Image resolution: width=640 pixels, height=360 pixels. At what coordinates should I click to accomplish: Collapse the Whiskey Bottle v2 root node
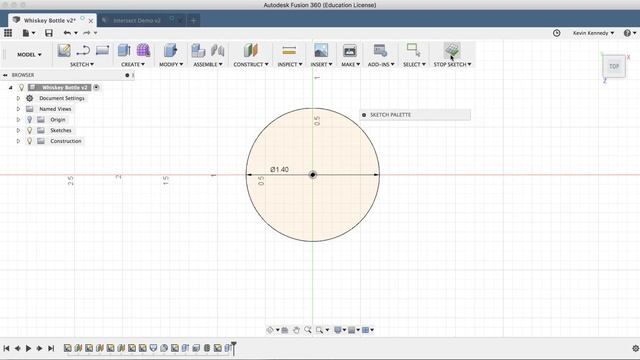point(11,87)
